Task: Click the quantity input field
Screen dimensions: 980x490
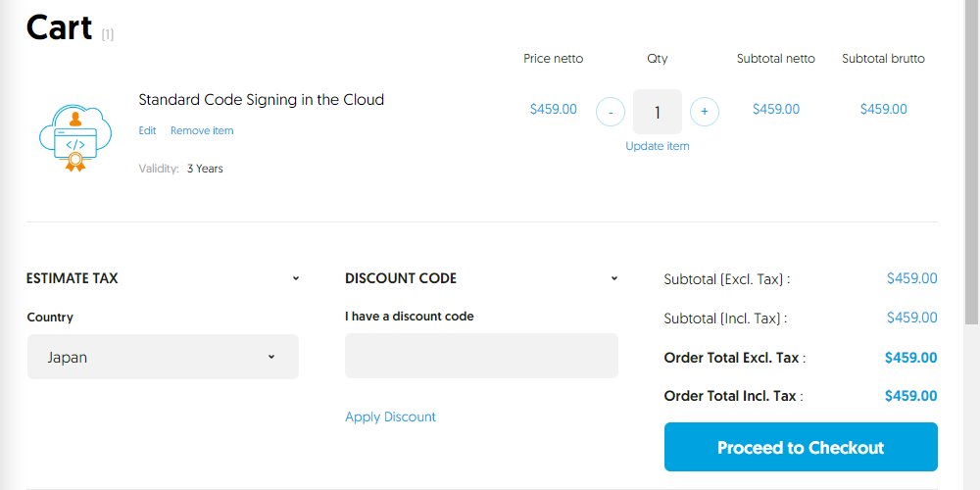Action: click(x=657, y=112)
